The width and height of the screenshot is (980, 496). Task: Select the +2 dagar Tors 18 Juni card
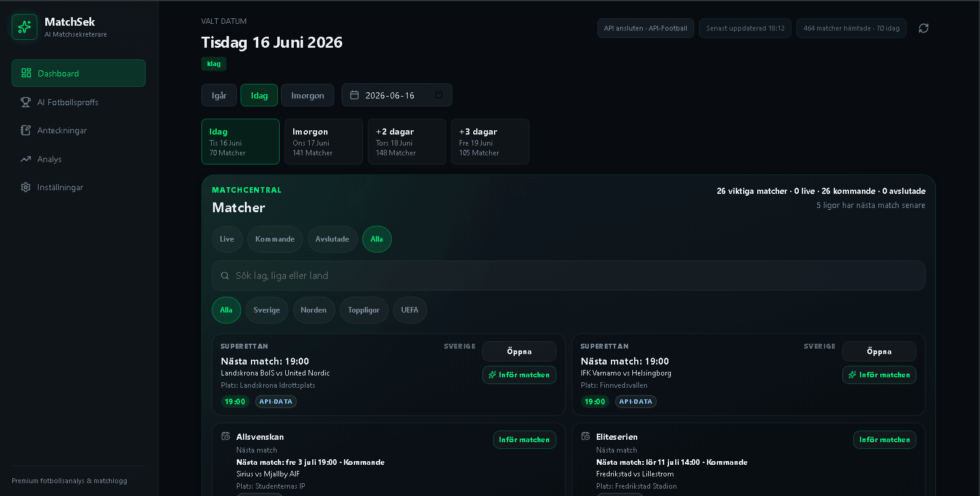tap(407, 141)
